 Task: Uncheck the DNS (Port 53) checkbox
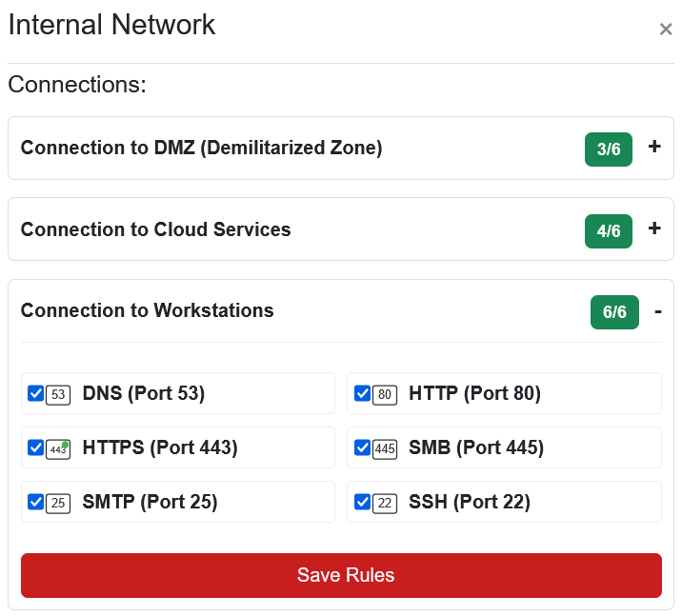pos(35,393)
